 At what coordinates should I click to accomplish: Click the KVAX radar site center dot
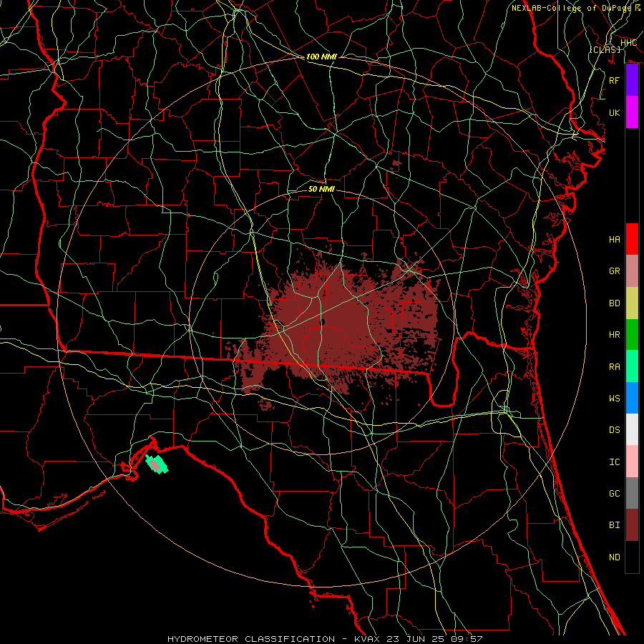pos(323,322)
